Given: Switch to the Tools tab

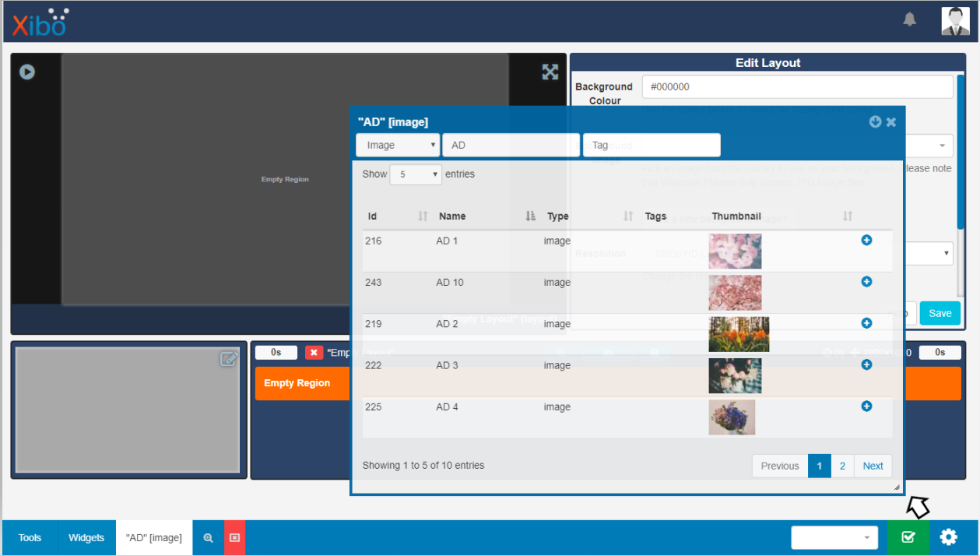Looking at the screenshot, I should (x=29, y=537).
